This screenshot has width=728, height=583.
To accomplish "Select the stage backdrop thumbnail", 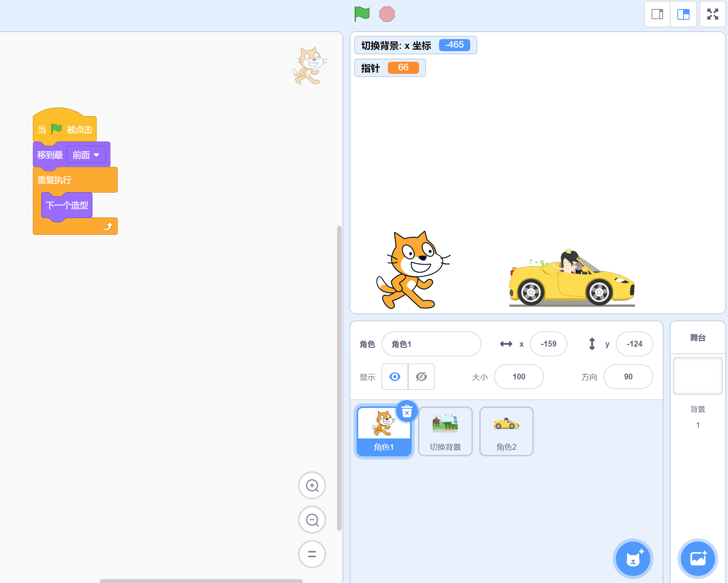I will (x=698, y=376).
